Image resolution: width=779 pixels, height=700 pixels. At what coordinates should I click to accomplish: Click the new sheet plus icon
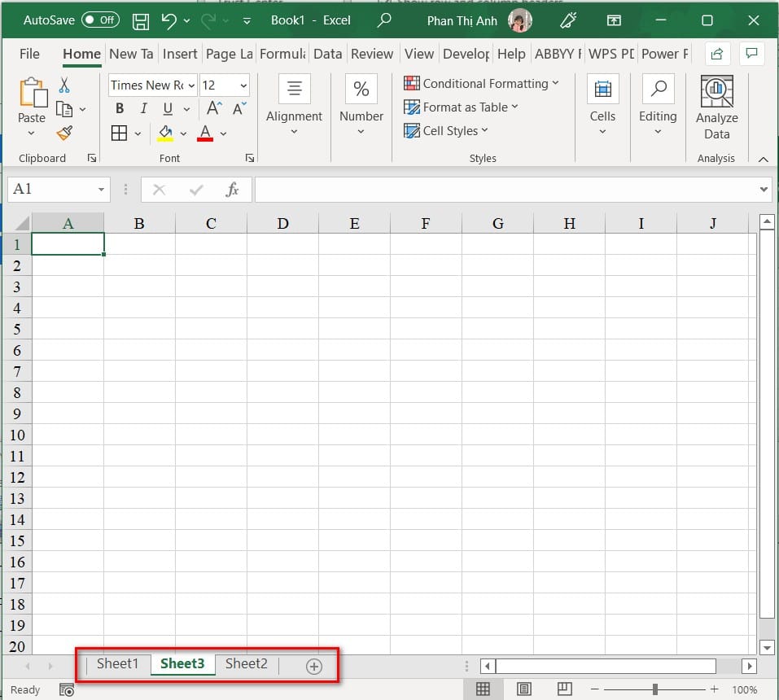click(314, 666)
